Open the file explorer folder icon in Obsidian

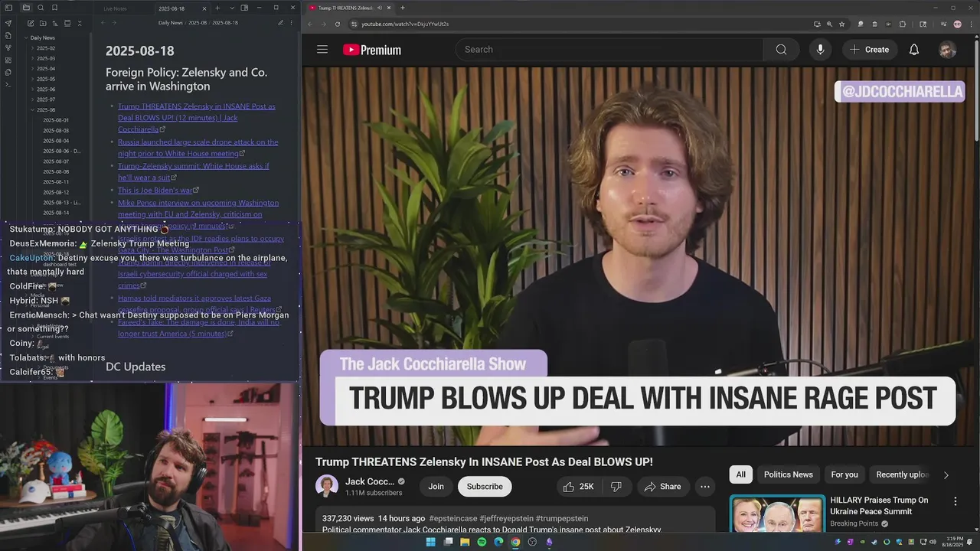coord(26,8)
